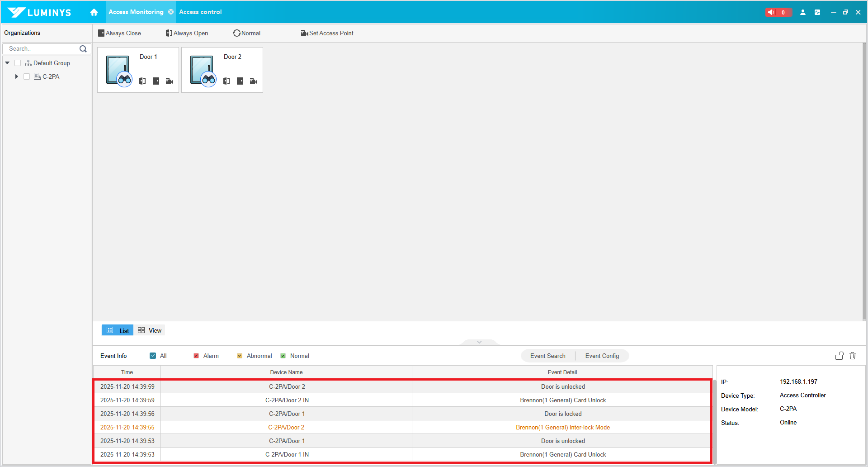Click the lock icon above device info
Image resolution: width=868 pixels, height=467 pixels.
coord(839,356)
